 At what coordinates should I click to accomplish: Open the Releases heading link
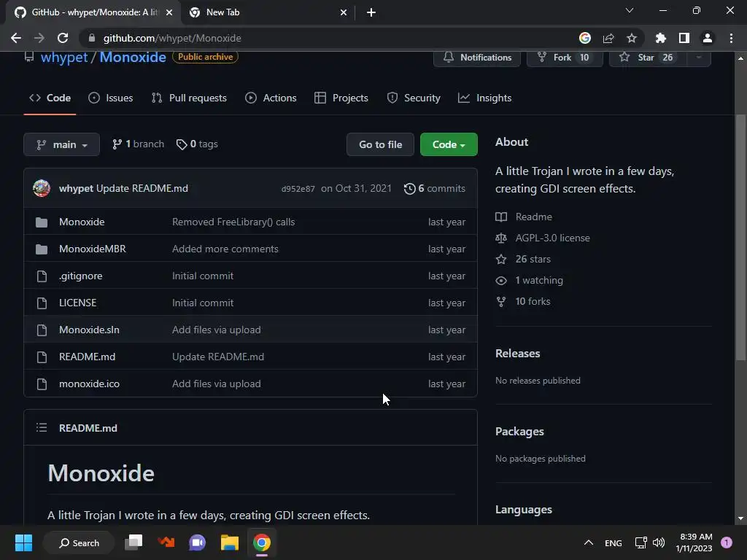point(518,354)
